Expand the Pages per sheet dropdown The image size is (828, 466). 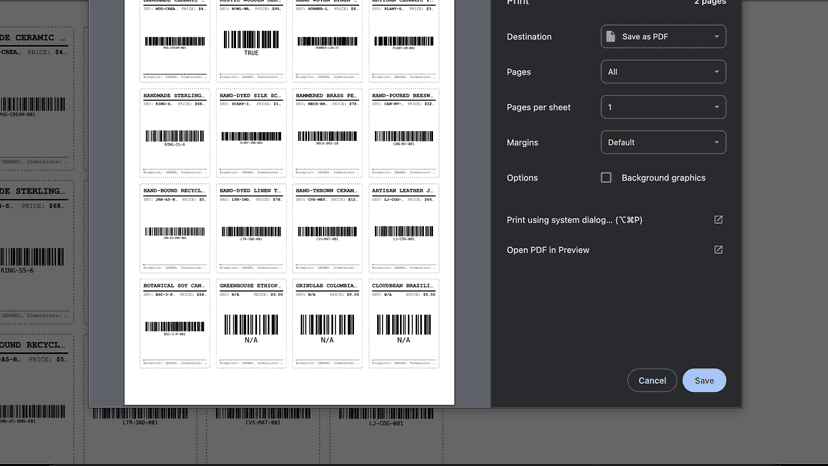(663, 107)
